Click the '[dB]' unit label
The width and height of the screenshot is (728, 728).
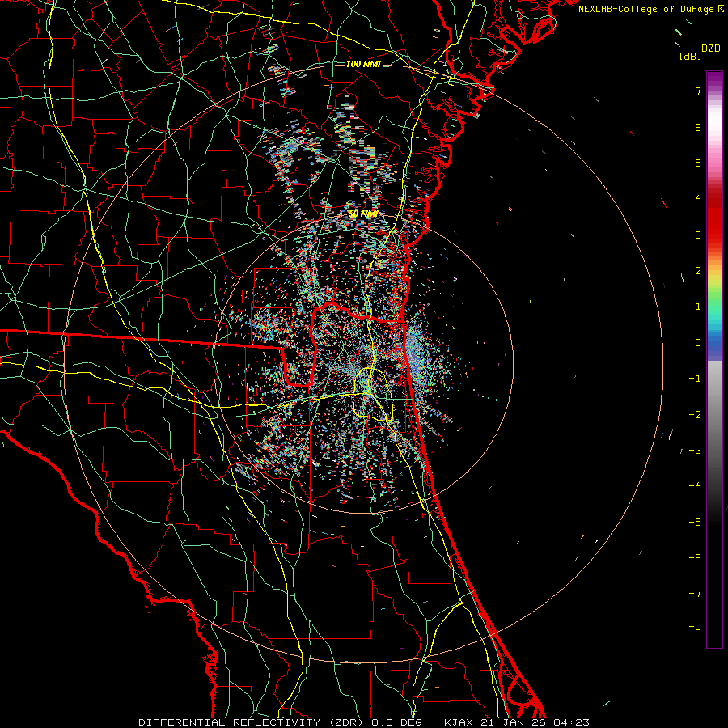690,56
